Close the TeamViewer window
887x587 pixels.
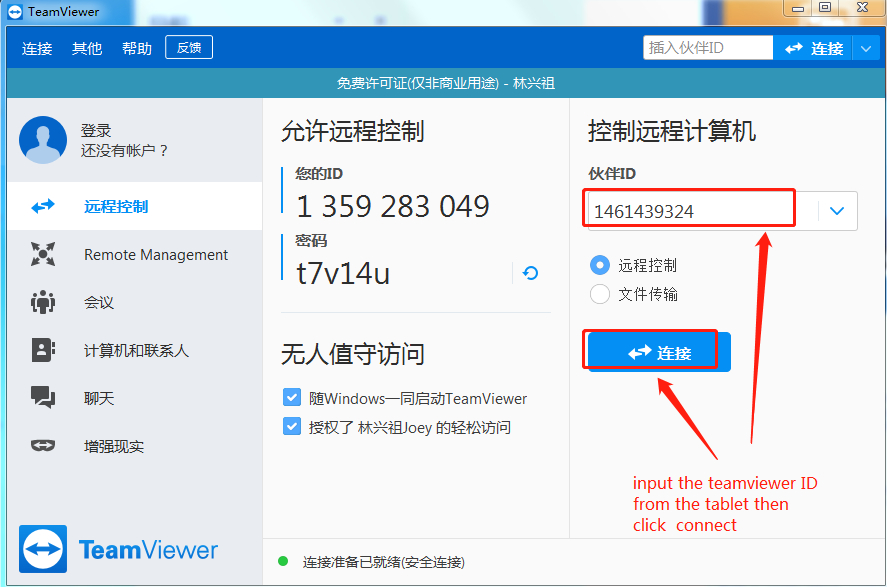click(x=862, y=8)
